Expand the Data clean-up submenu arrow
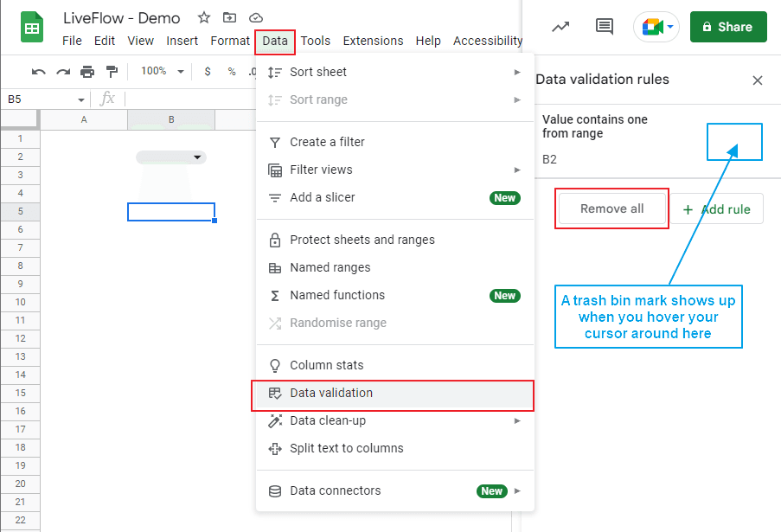 [517, 421]
